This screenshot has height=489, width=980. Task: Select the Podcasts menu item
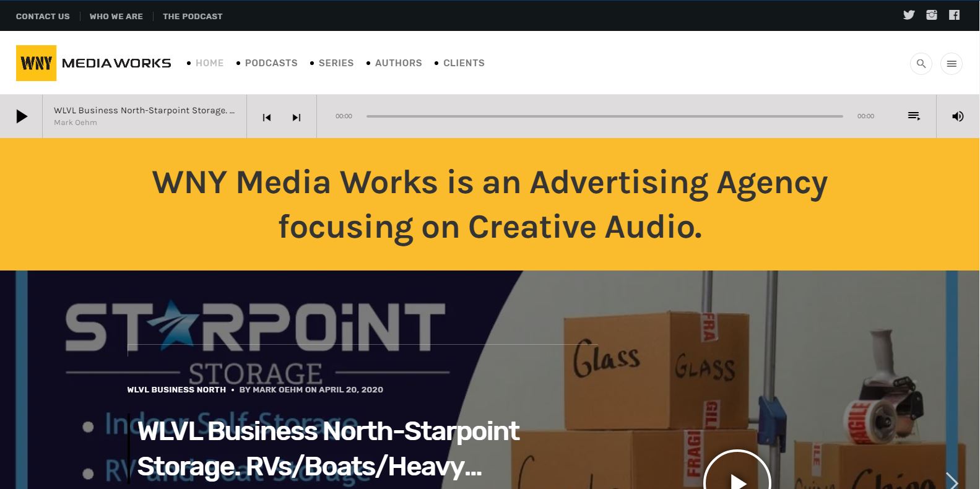(x=271, y=63)
